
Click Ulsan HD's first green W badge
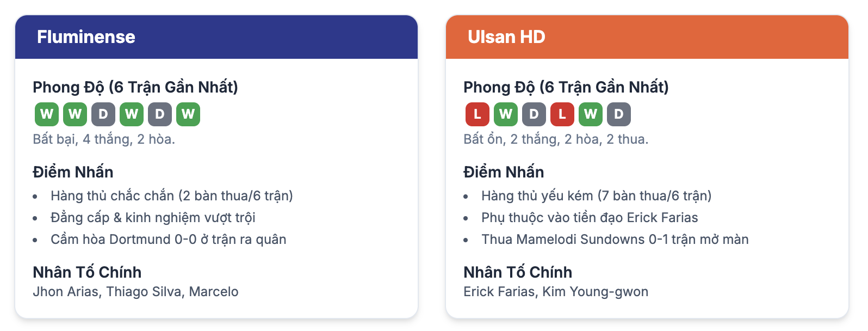coord(506,114)
